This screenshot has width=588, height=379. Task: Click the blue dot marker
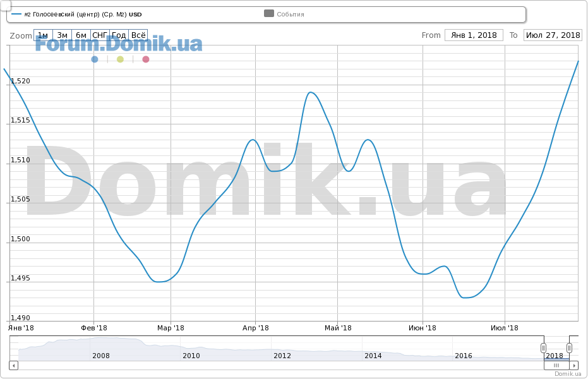(95, 59)
